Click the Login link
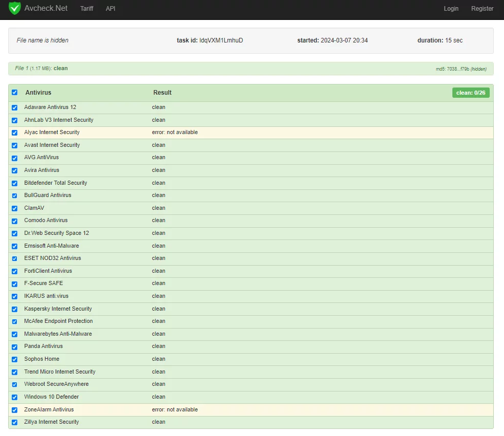The height and width of the screenshot is (436, 504). tap(451, 9)
